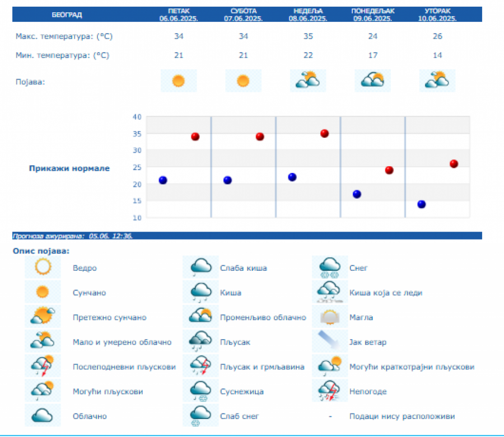Click the Магла legend icon
Viewport: 504px width, 437px height.
click(330, 317)
